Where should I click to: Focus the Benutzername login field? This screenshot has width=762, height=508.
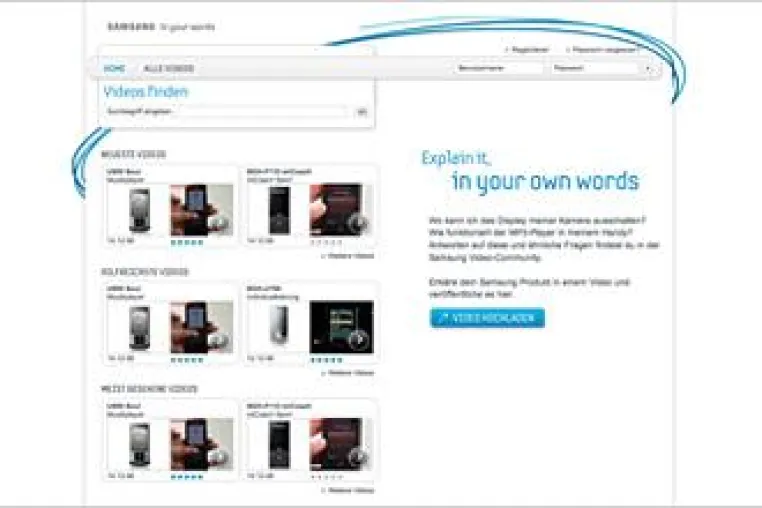coord(499,69)
